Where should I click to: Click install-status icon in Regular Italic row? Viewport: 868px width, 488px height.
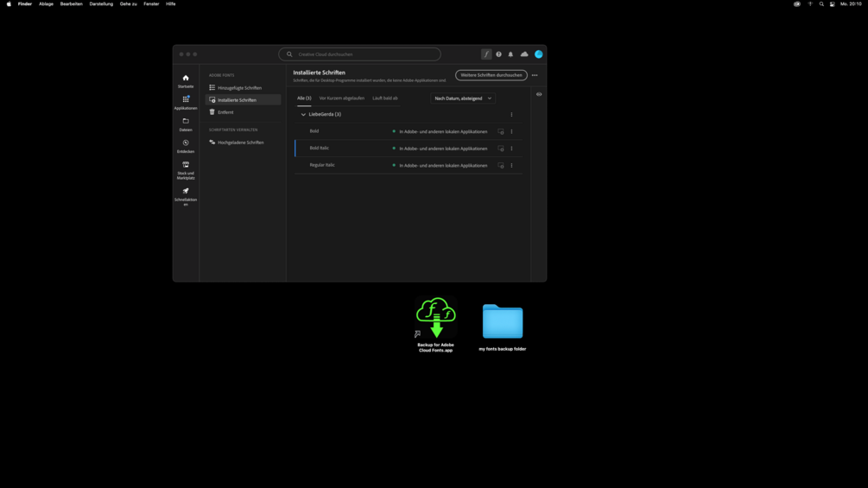pyautogui.click(x=500, y=166)
